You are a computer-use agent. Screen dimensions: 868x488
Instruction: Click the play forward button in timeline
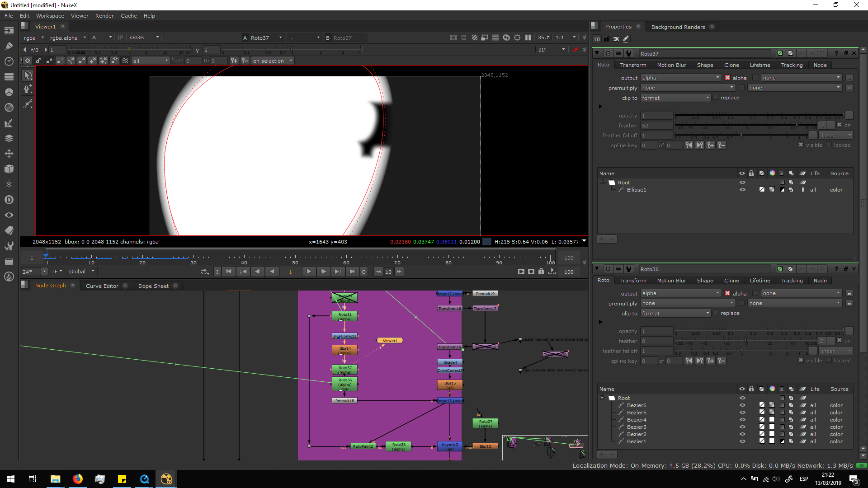click(309, 272)
